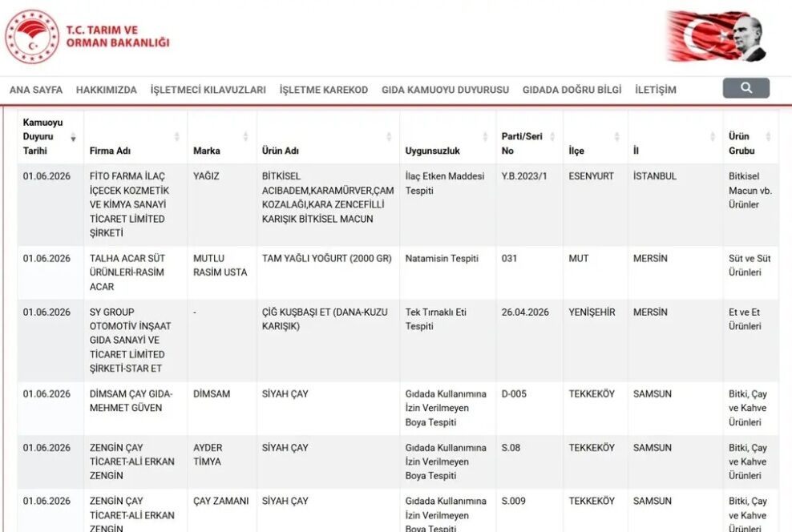The width and height of the screenshot is (792, 532).
Task: Sort table by Ürün Adı arrows
Action: (x=389, y=137)
